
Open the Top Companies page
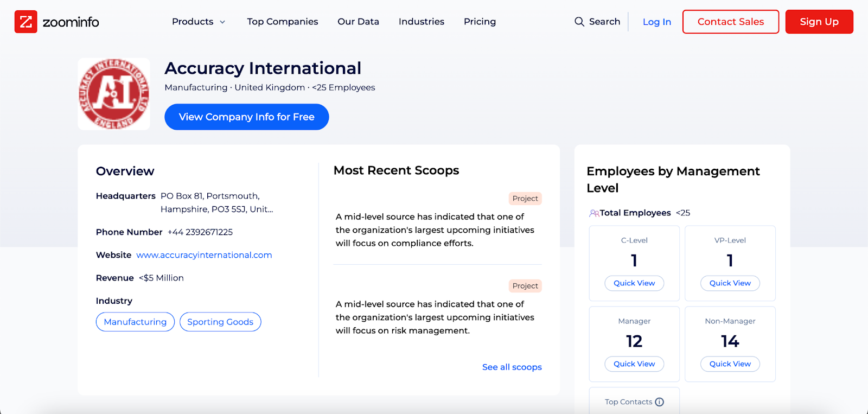[x=283, y=22]
